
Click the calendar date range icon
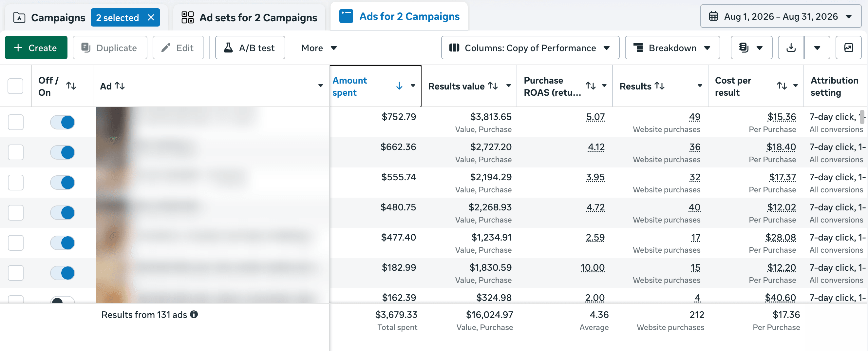click(x=713, y=16)
